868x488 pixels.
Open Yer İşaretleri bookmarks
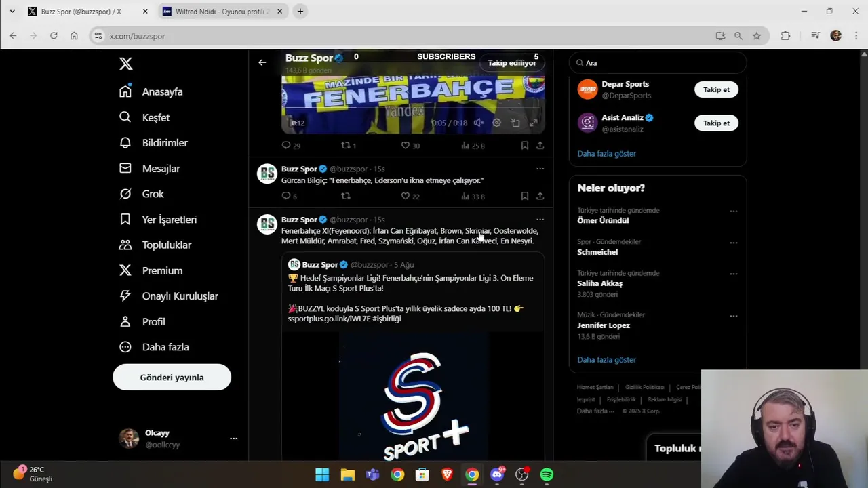point(158,220)
